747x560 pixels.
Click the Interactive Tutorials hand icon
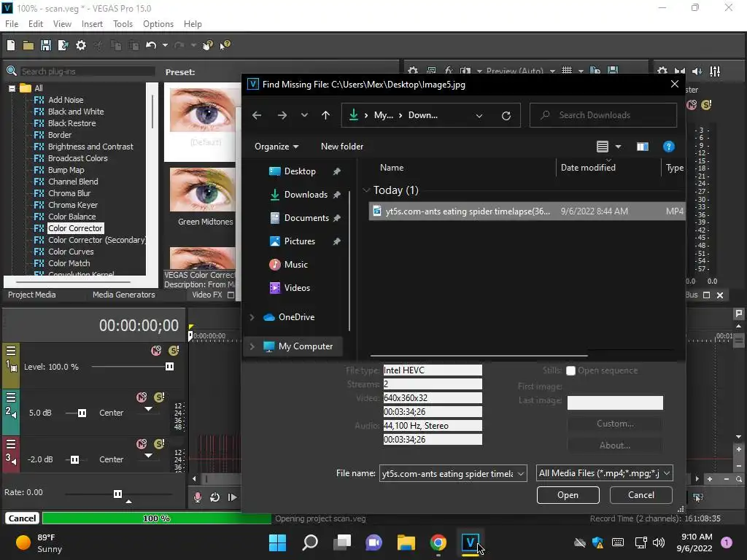[x=208, y=45]
